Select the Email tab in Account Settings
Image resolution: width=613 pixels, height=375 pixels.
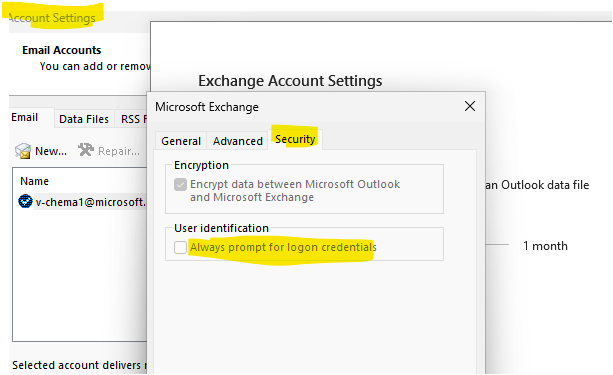(25, 117)
